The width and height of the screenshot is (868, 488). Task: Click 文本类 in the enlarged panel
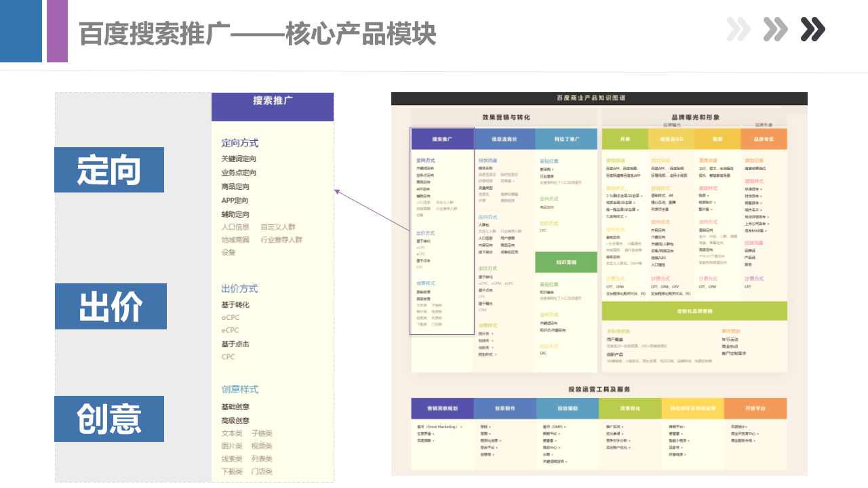point(232,433)
